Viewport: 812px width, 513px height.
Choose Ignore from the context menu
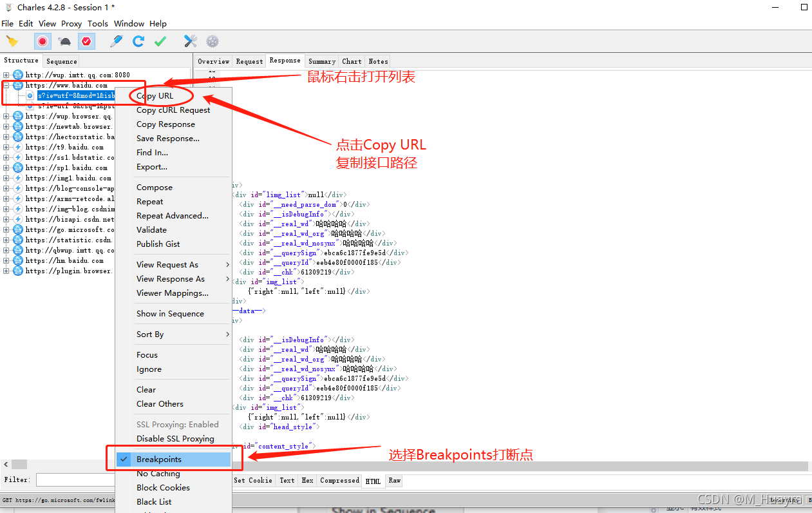173,369
